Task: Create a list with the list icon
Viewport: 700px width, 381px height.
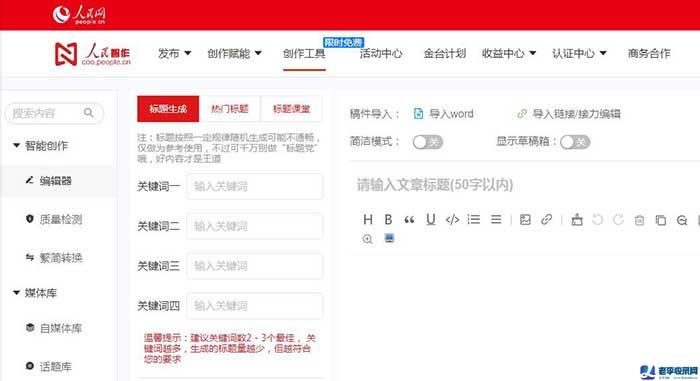Action: point(474,219)
